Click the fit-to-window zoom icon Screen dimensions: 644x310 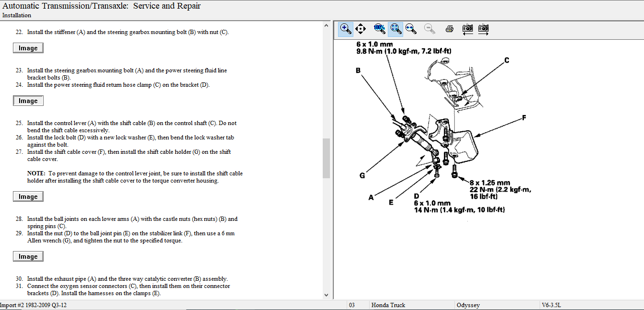click(x=395, y=29)
